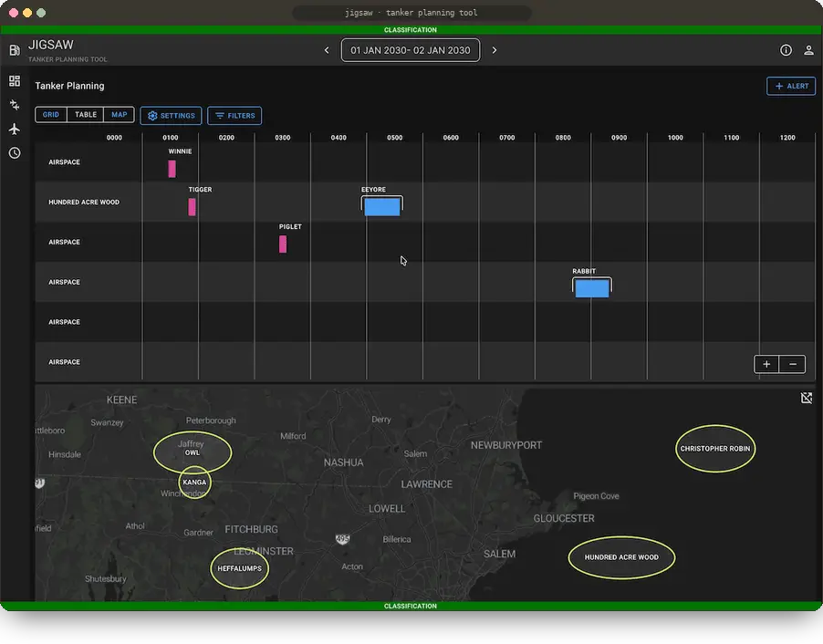Click the GLOUCESTER label on map

(564, 518)
